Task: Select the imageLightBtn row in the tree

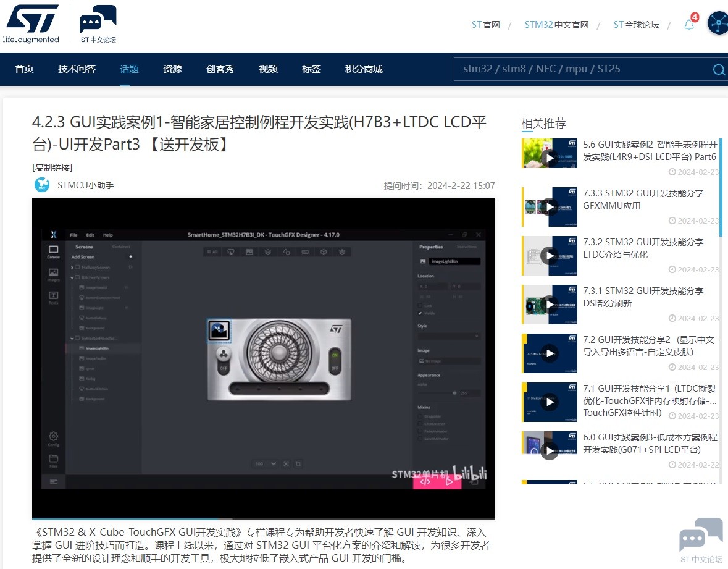Action: point(103,348)
